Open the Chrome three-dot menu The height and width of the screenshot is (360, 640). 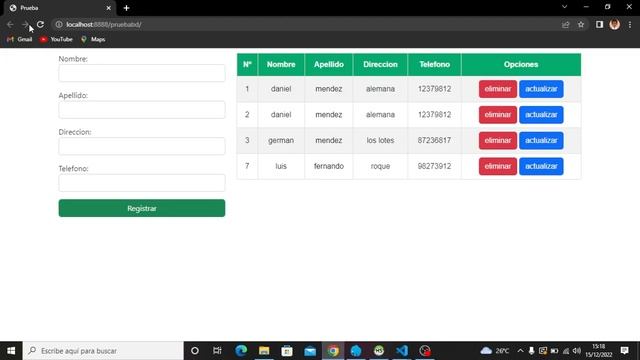[x=630, y=24]
